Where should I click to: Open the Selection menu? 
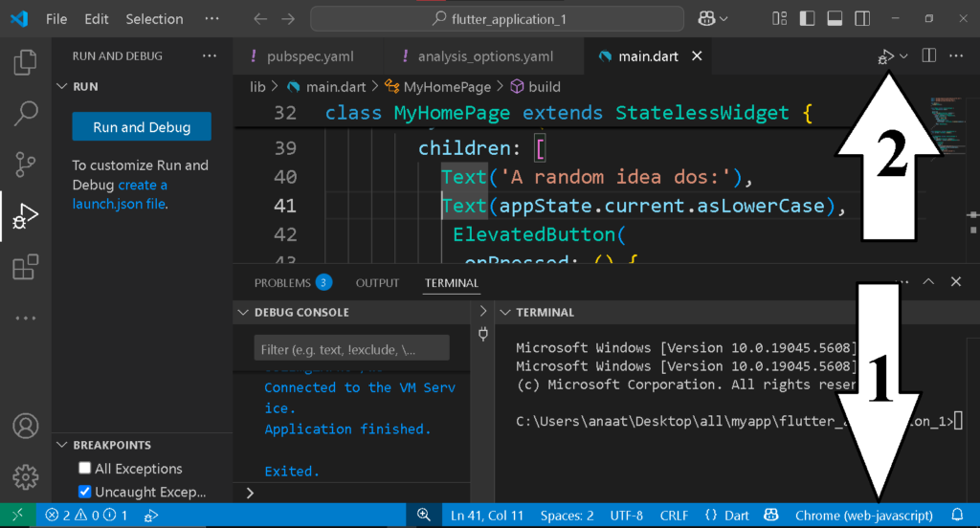154,19
